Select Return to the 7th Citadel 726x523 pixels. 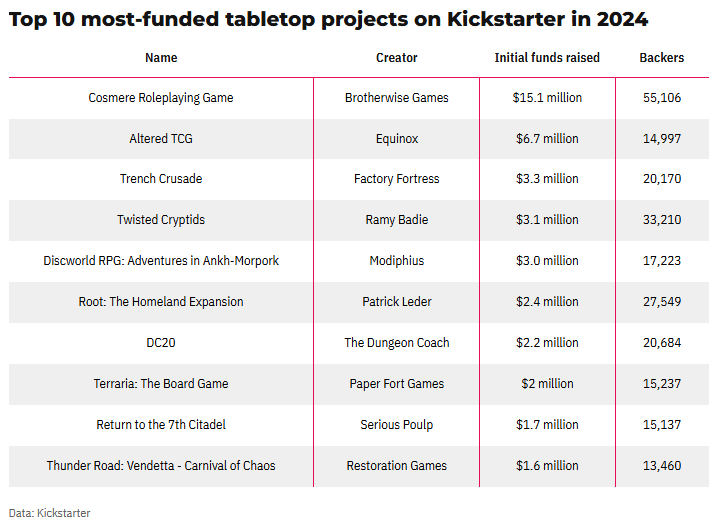pos(161,425)
